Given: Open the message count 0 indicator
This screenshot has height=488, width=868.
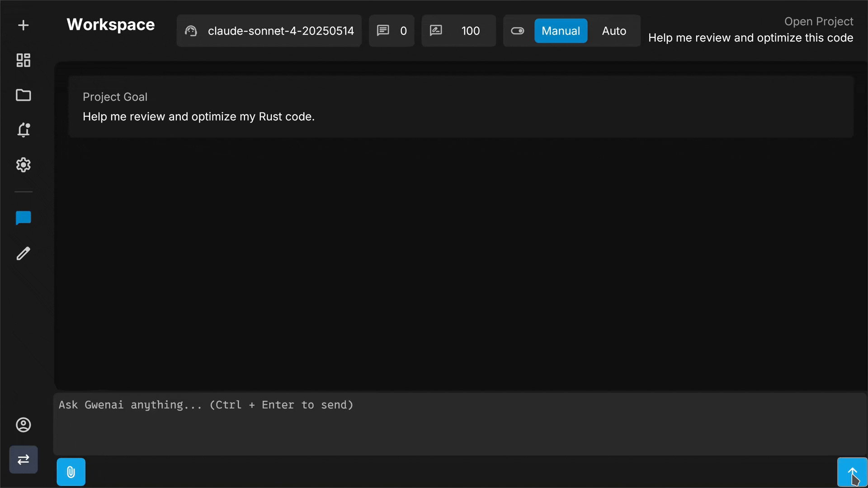Looking at the screenshot, I should pyautogui.click(x=392, y=31).
